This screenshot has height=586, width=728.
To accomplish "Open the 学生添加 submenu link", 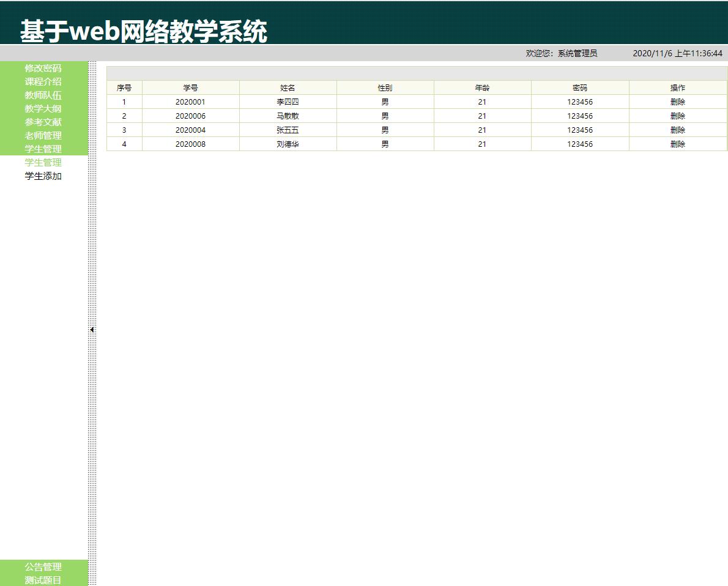I will point(43,176).
